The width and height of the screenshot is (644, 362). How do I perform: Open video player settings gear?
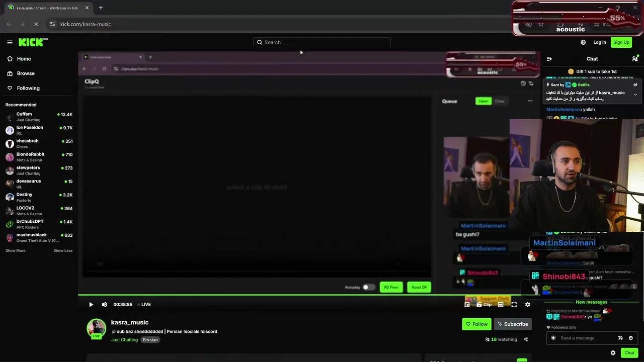pyautogui.click(x=527, y=304)
